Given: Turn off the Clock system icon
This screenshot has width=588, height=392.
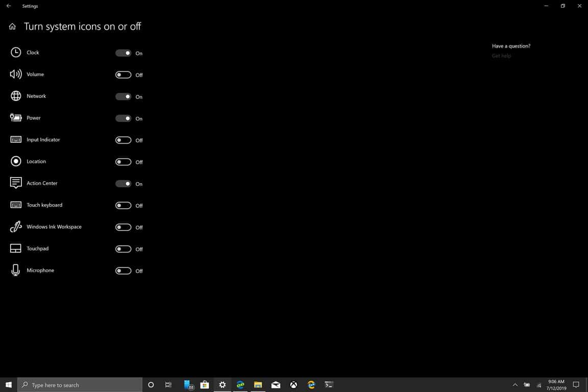Looking at the screenshot, I should click(x=123, y=53).
